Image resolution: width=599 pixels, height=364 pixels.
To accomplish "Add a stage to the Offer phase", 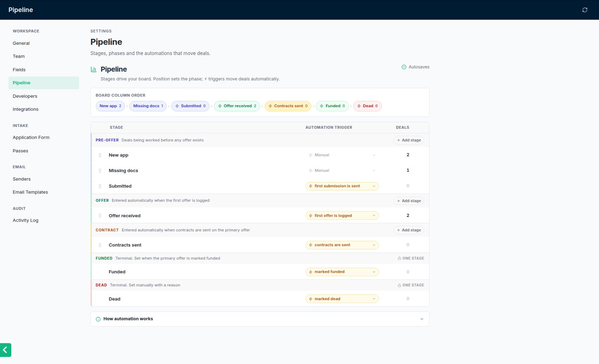I will click(x=409, y=201).
